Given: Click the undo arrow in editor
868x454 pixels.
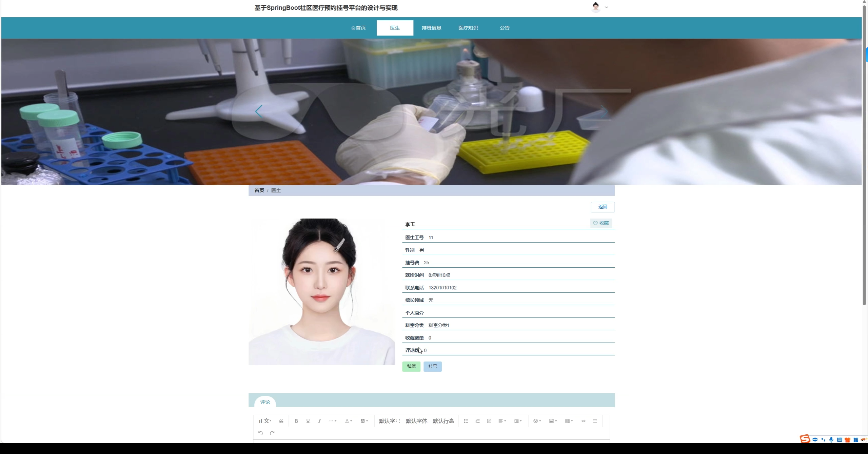Looking at the screenshot, I should (260, 433).
